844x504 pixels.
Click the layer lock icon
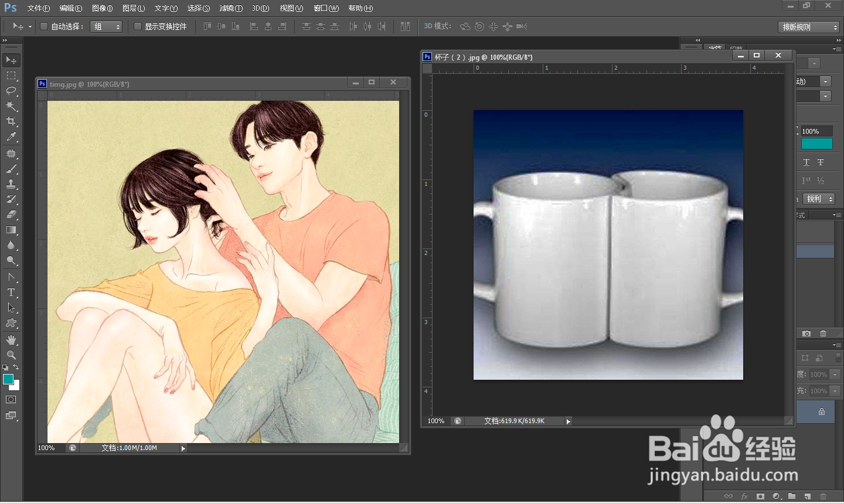pyautogui.click(x=822, y=411)
